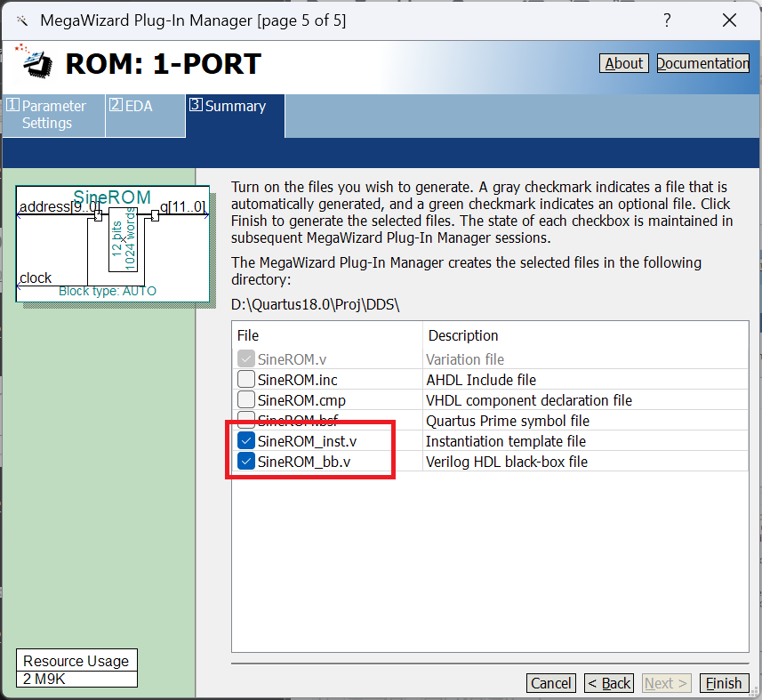Click the SineROM block diagram preview
762x700 pixels.
pyautogui.click(x=113, y=244)
